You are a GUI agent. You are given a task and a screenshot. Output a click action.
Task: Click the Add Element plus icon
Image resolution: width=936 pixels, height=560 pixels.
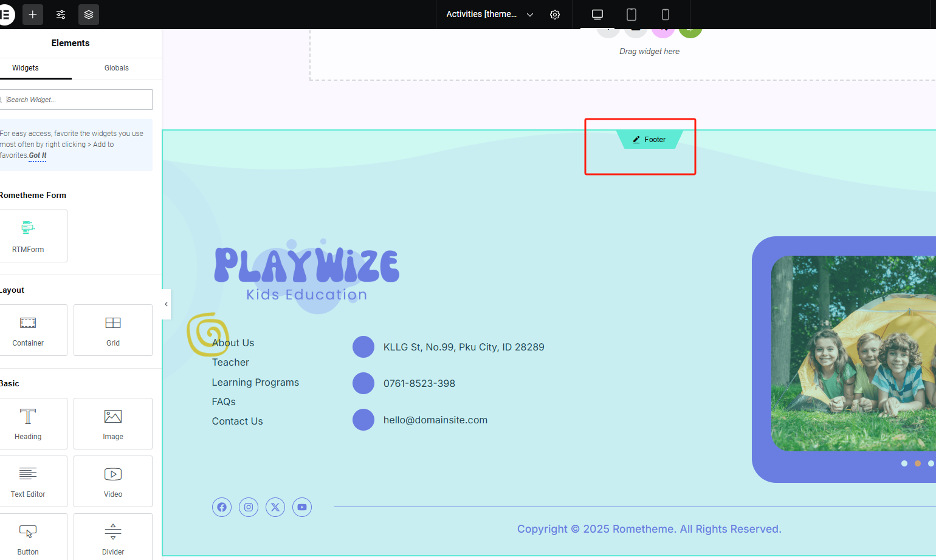click(33, 15)
